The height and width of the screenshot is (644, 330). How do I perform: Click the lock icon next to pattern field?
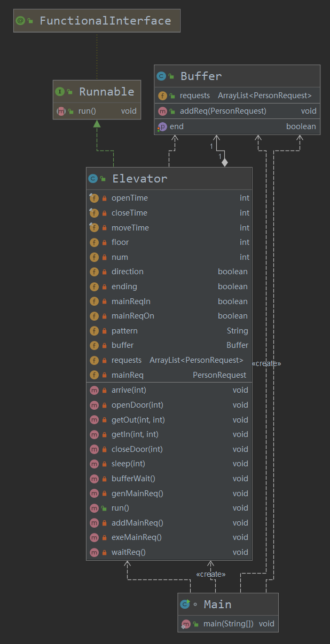105,331
